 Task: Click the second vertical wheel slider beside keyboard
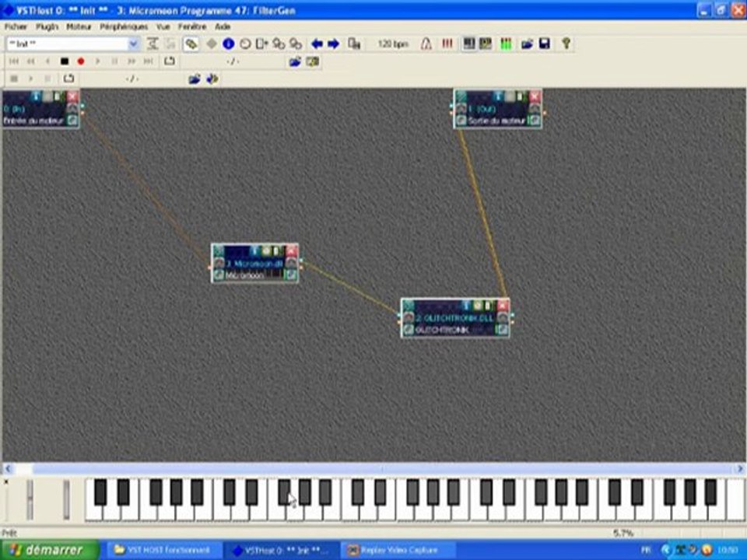[x=66, y=499]
